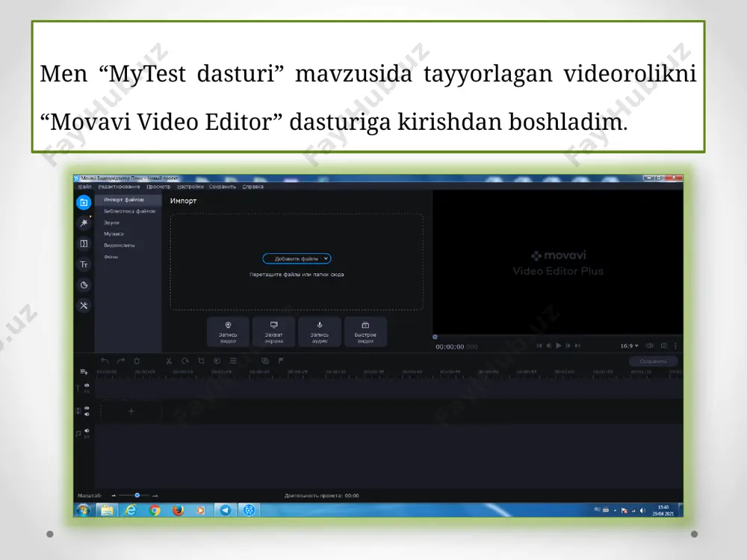Click the Add Track icon above tracks

click(x=84, y=372)
